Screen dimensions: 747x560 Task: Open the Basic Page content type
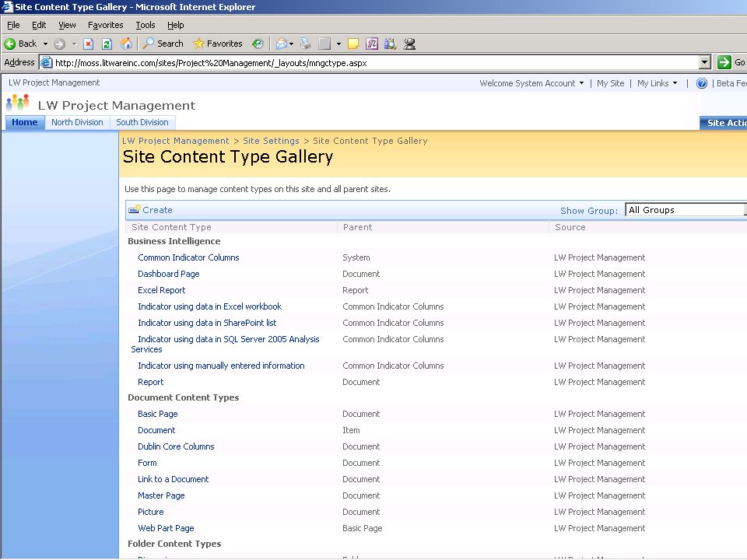coord(158,414)
